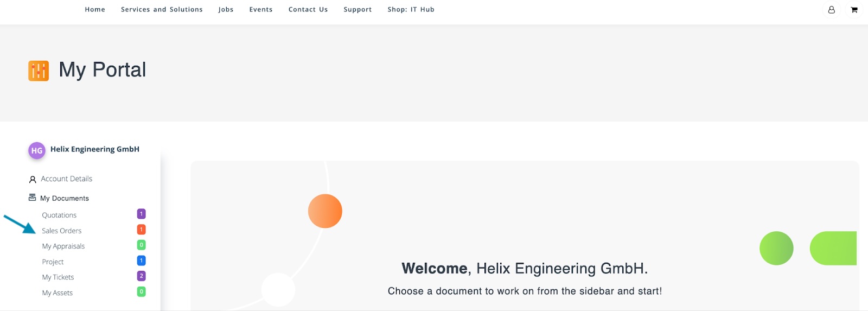This screenshot has width=868, height=311.
Task: Open Services and Solutions menu
Action: click(162, 10)
